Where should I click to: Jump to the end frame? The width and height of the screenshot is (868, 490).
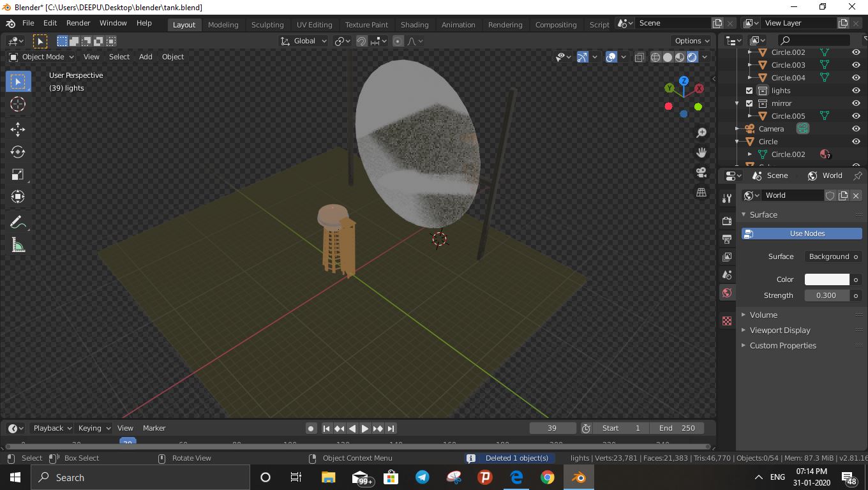[391, 428]
